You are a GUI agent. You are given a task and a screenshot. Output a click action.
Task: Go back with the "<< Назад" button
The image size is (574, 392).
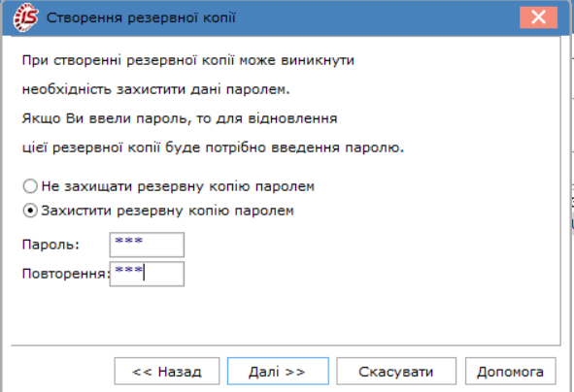point(167,372)
